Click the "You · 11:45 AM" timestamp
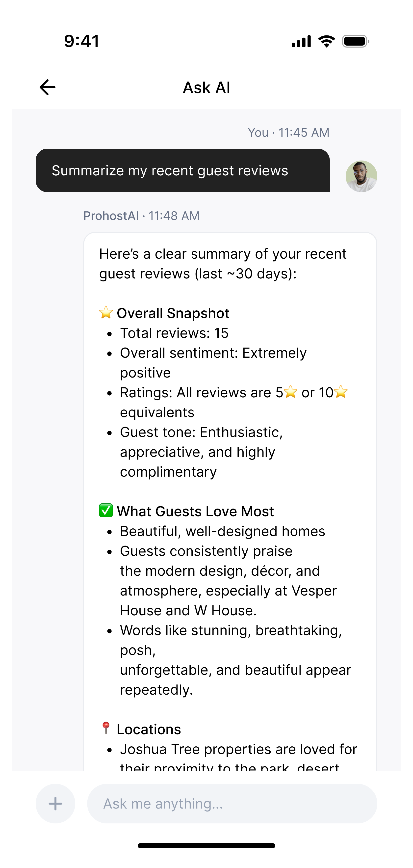413x868 pixels. pos(288,133)
